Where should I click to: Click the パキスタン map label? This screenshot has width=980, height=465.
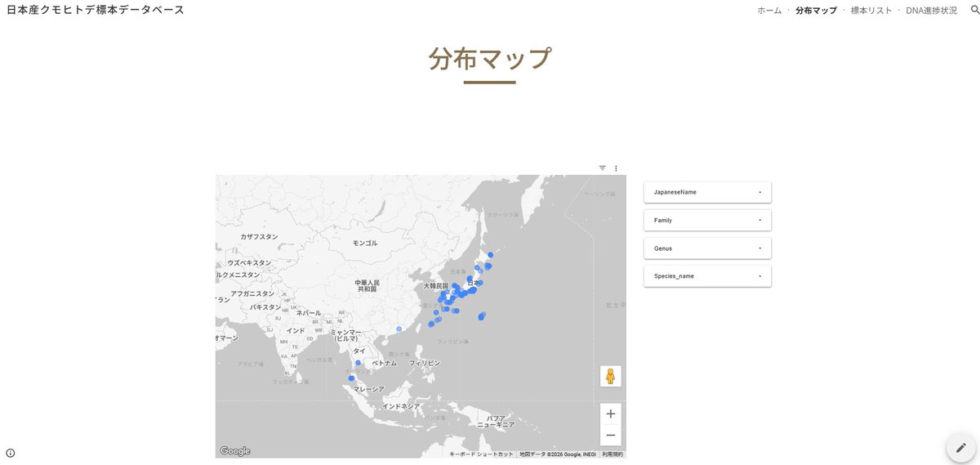[265, 307]
